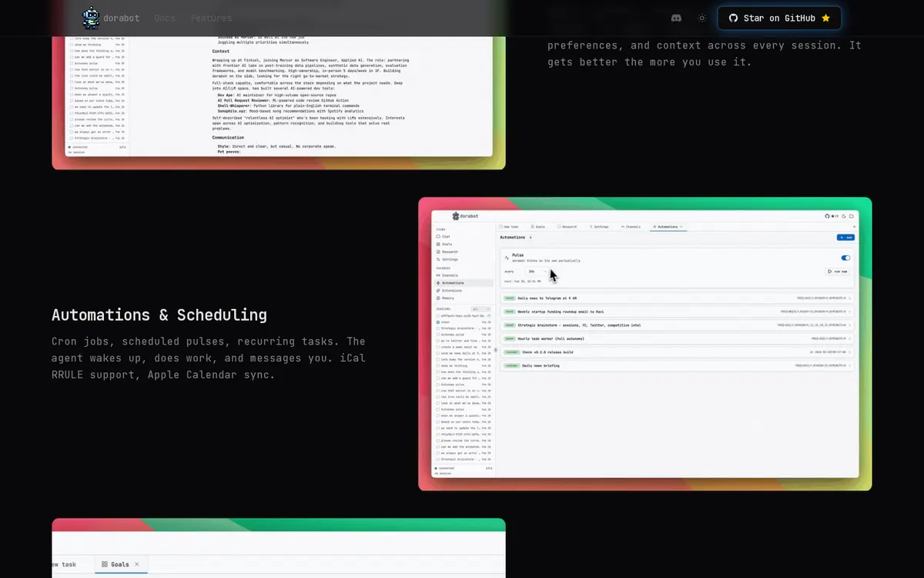Toggle the Pulse switch off
Screen dimensions: 924x578
[x=845, y=257]
